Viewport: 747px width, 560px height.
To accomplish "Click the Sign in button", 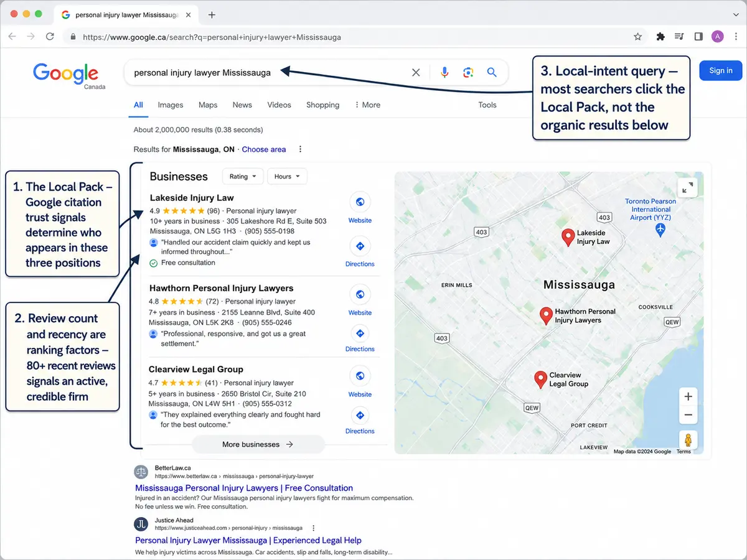I will click(x=720, y=70).
